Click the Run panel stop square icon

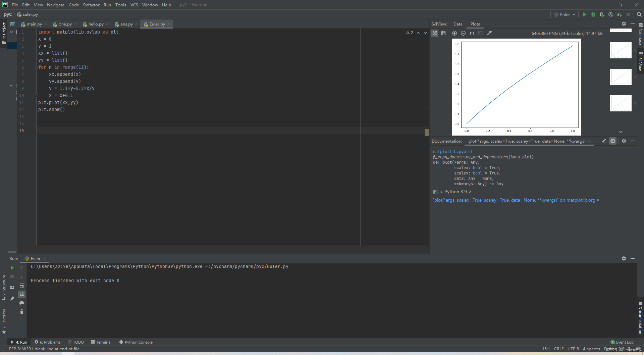(x=12, y=276)
